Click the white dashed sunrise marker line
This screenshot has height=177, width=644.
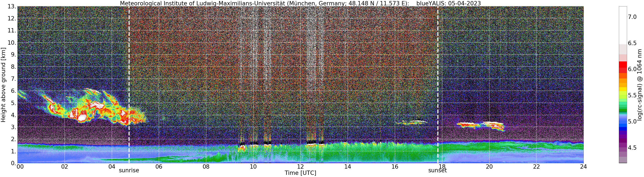point(129,85)
